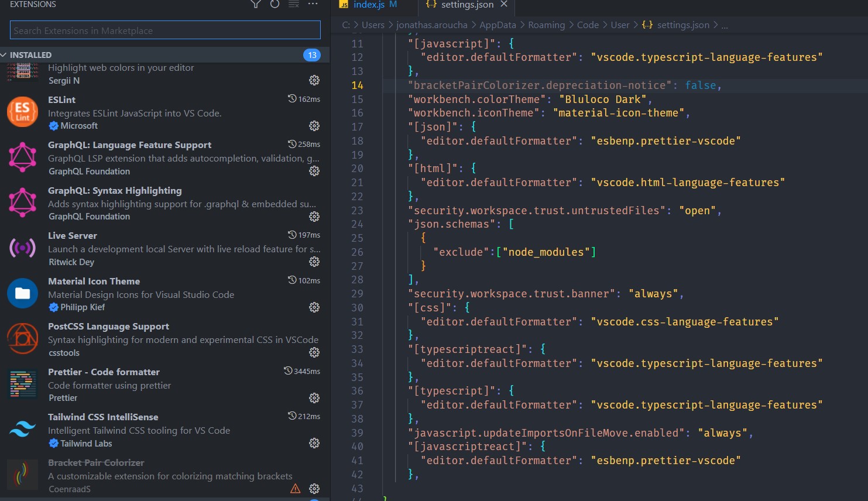This screenshot has height=501, width=868.
Task: Click the Tailwind CSS extension logo
Action: click(22, 430)
